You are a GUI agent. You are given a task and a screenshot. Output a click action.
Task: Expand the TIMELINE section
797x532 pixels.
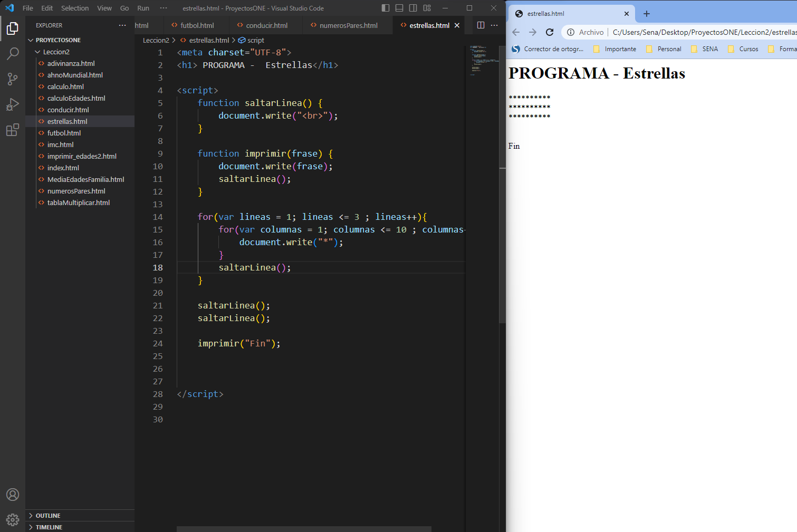80,527
